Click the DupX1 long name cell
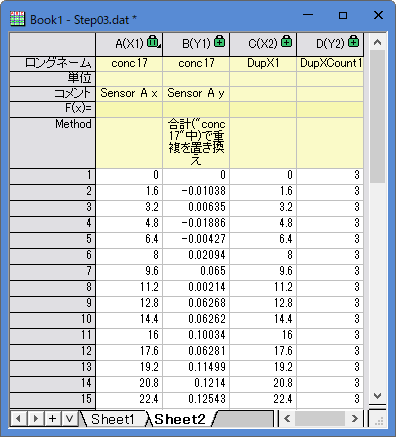 263,63
